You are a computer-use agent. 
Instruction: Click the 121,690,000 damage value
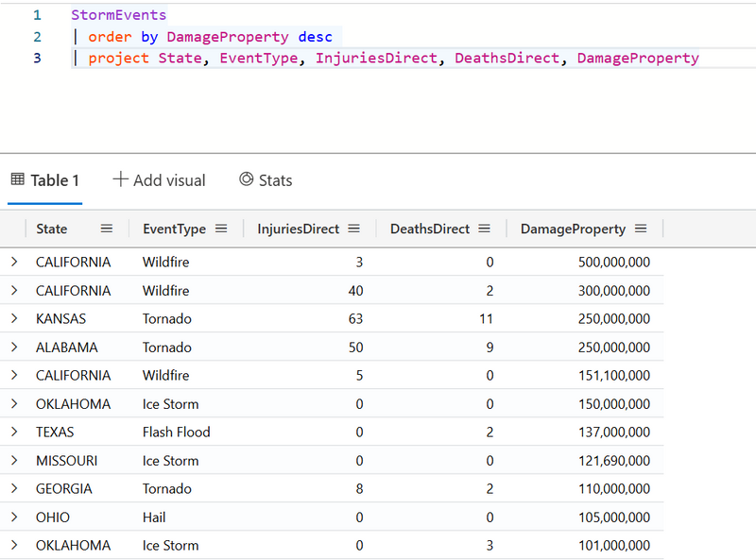click(x=613, y=460)
